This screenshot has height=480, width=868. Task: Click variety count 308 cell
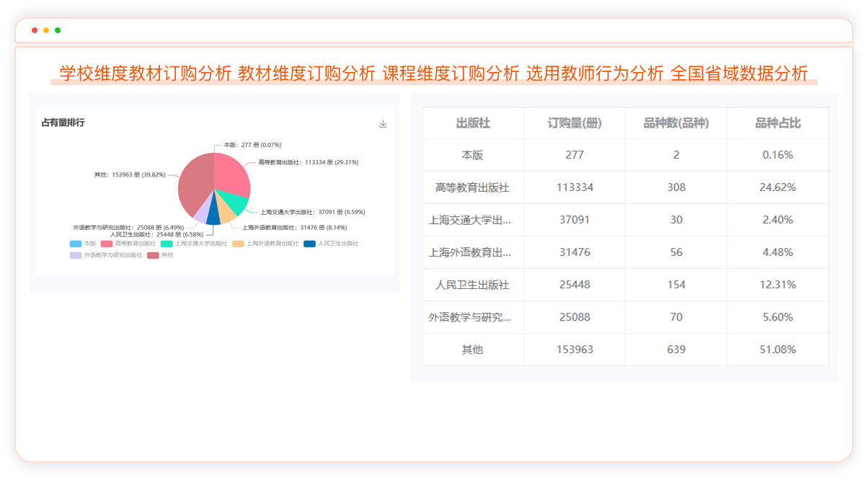point(676,187)
